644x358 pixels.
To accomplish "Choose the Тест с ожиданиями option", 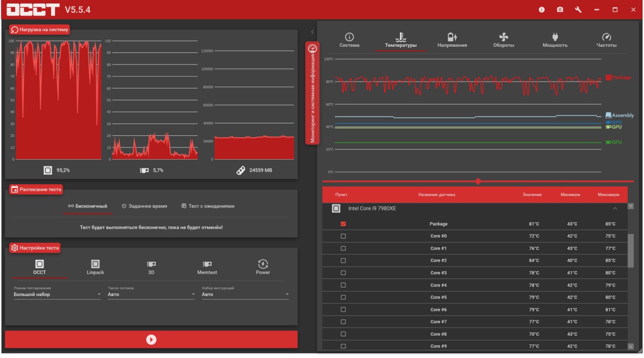I will click(x=208, y=206).
